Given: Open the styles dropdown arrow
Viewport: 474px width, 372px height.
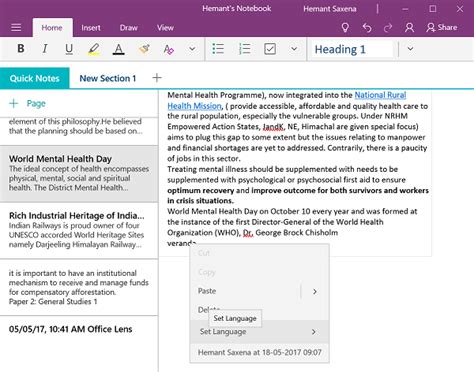Looking at the screenshot, I should click(x=410, y=49).
